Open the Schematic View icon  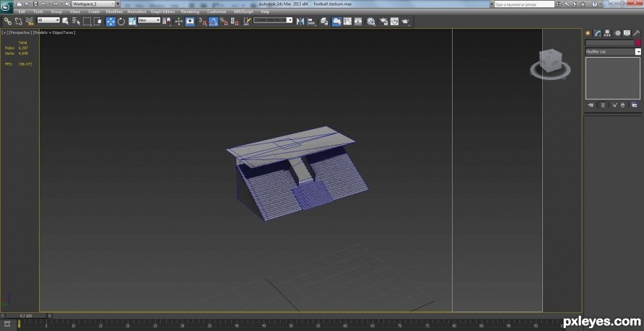point(358,22)
